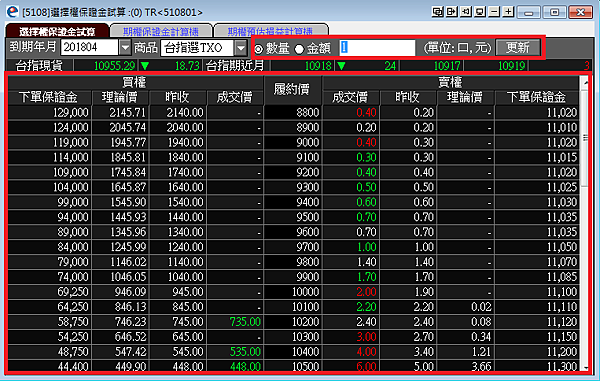This screenshot has height=381, width=600.
Task: Click strike price 9000 cell
Action: point(292,142)
